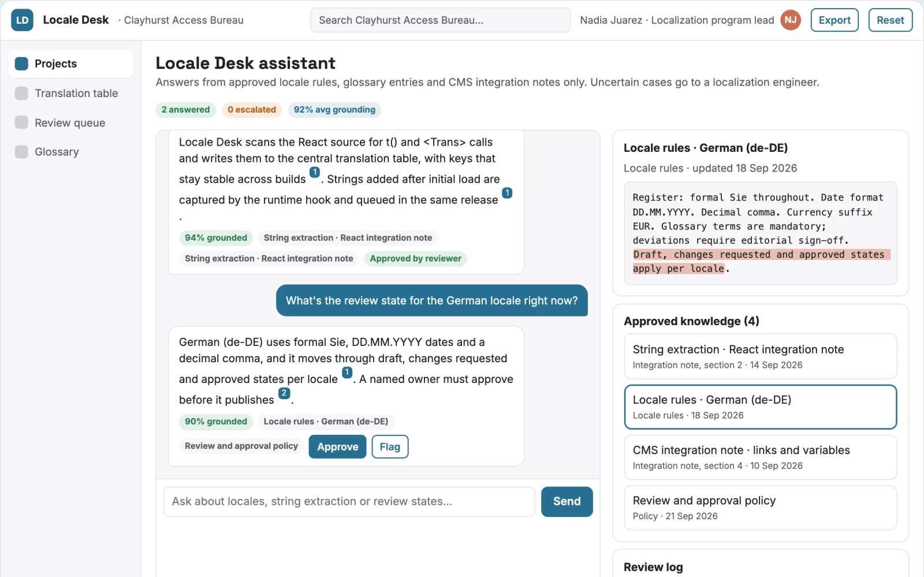Click the Export button
Screen dimensions: 924x577
pyautogui.click(x=834, y=20)
